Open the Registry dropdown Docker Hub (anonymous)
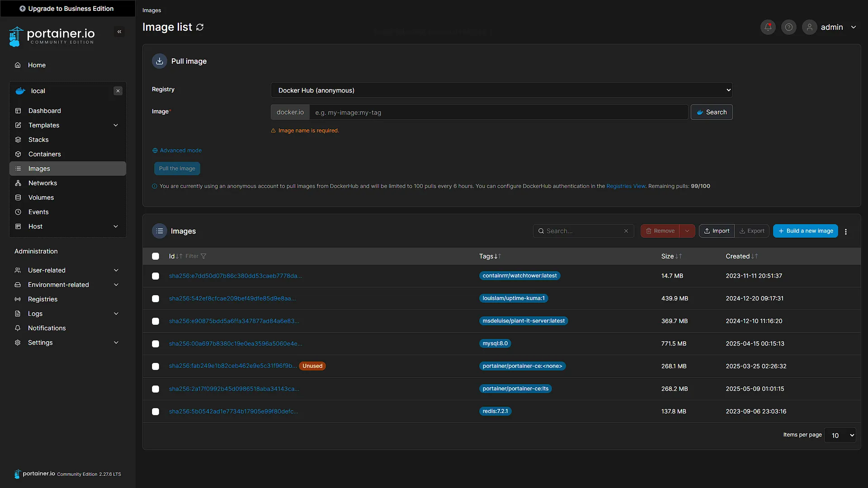Viewport: 868px width, 488px height. pos(501,90)
